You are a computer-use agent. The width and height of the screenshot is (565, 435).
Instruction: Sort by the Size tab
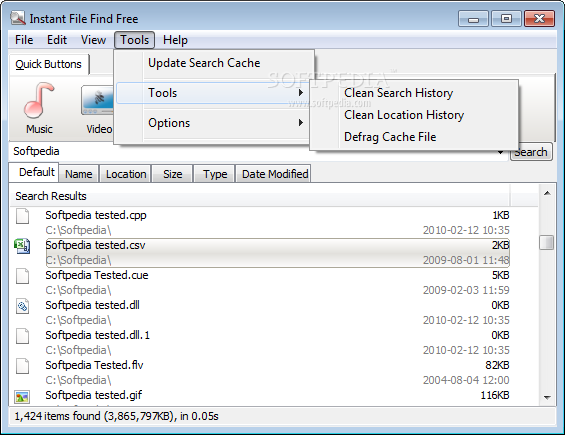(173, 174)
